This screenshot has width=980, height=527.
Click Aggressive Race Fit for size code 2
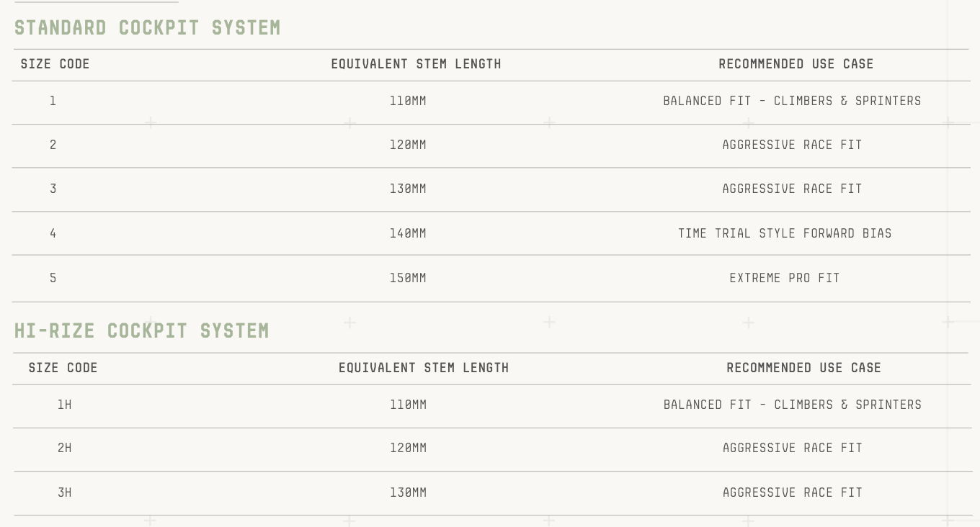click(x=792, y=145)
